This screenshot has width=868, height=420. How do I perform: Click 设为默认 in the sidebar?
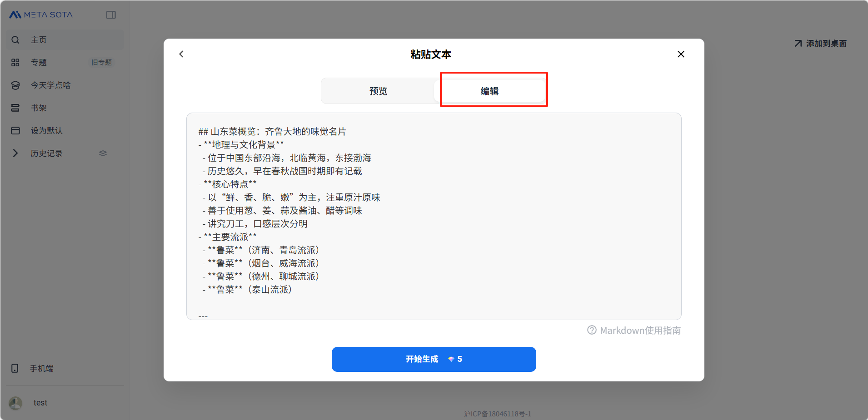click(x=46, y=131)
